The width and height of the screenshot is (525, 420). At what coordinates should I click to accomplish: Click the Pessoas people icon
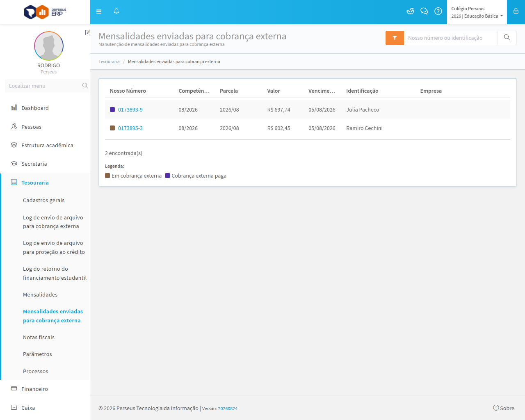pyautogui.click(x=14, y=127)
